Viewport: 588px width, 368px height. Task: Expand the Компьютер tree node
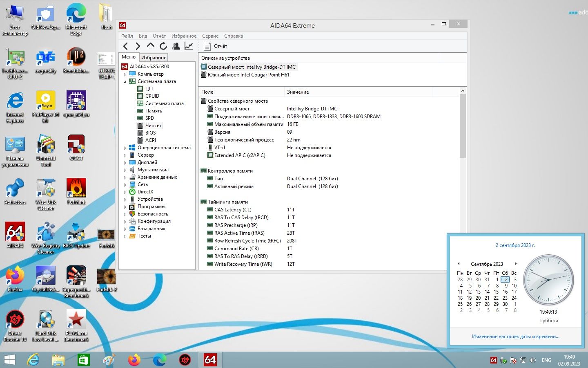125,74
